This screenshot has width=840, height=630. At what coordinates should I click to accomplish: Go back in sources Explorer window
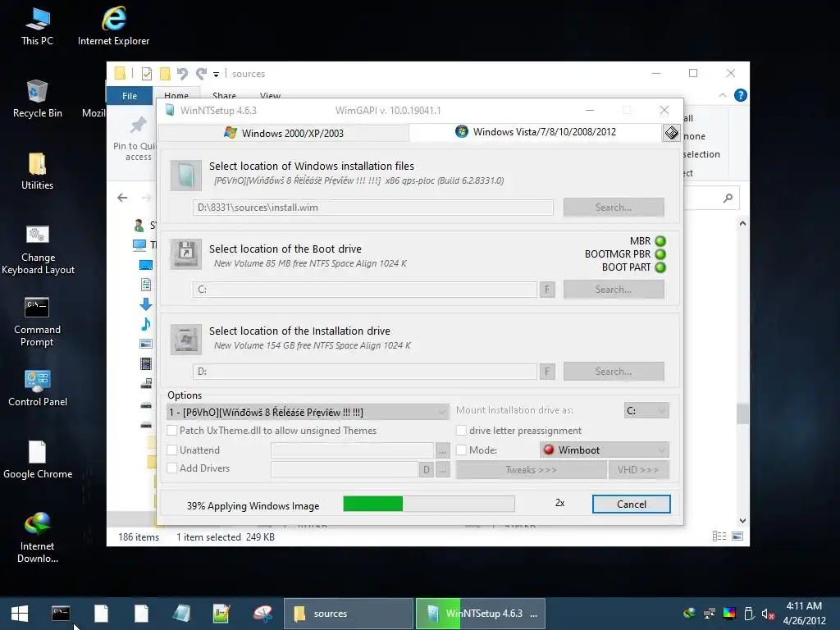(122, 198)
